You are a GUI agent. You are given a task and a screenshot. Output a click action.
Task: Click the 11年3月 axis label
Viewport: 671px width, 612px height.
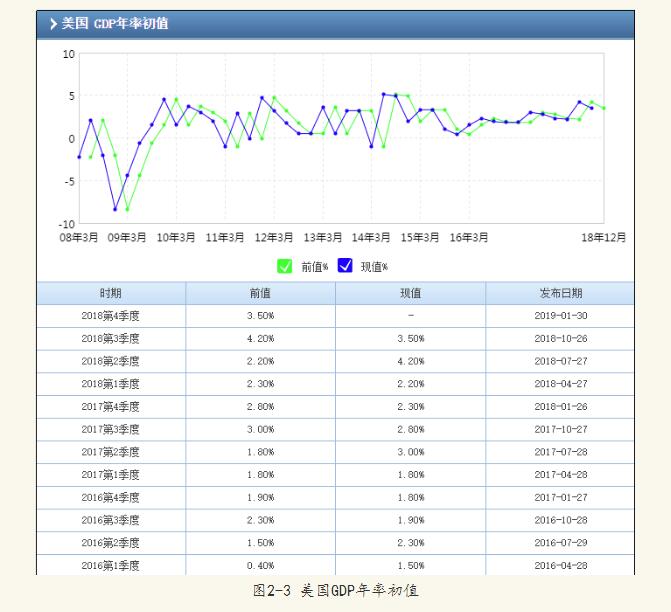225,237
